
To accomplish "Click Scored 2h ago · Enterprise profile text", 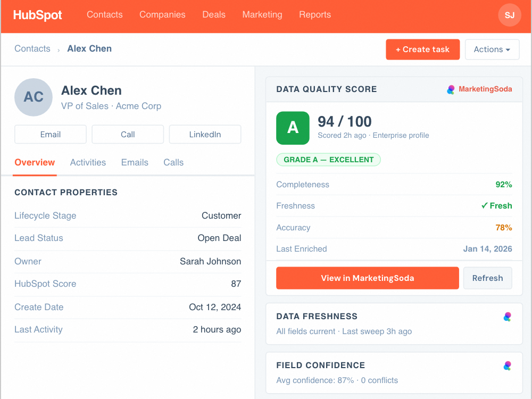I will 373,135.
